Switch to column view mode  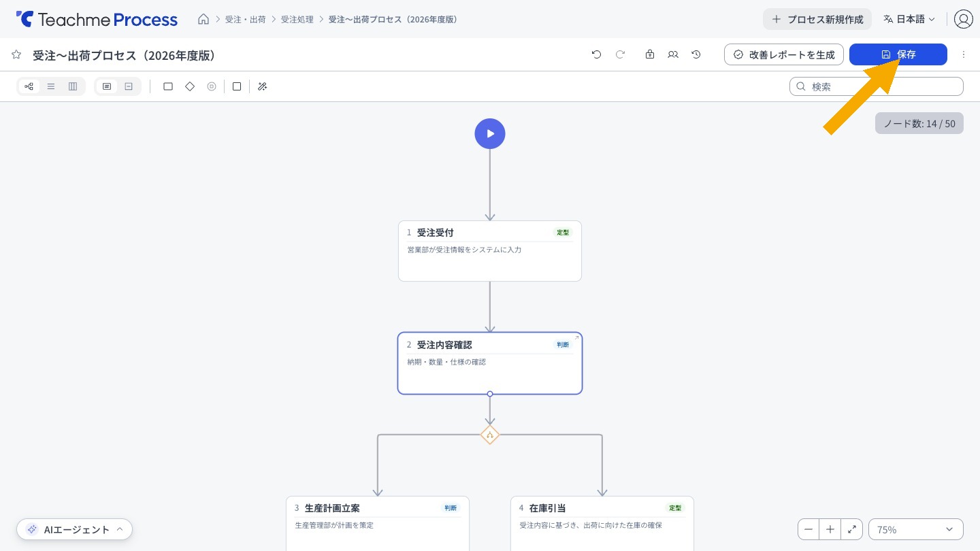point(73,86)
